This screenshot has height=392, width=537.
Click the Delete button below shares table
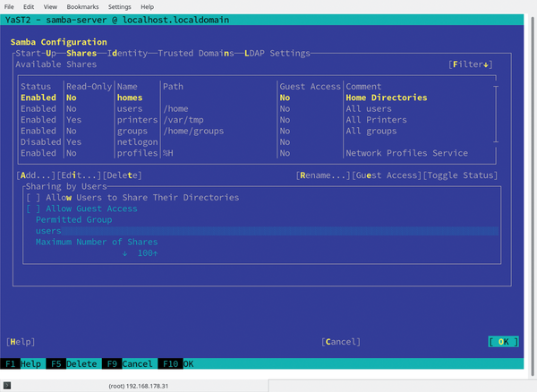(x=123, y=175)
